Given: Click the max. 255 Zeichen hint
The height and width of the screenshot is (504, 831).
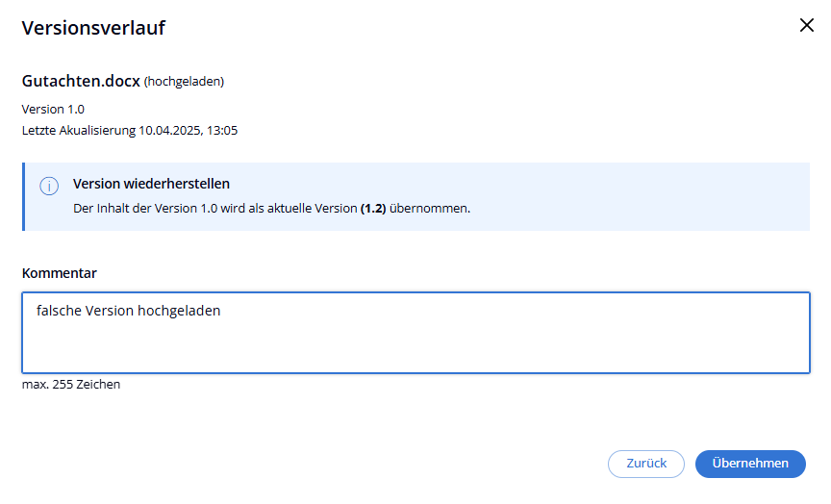Looking at the screenshot, I should pos(71,385).
